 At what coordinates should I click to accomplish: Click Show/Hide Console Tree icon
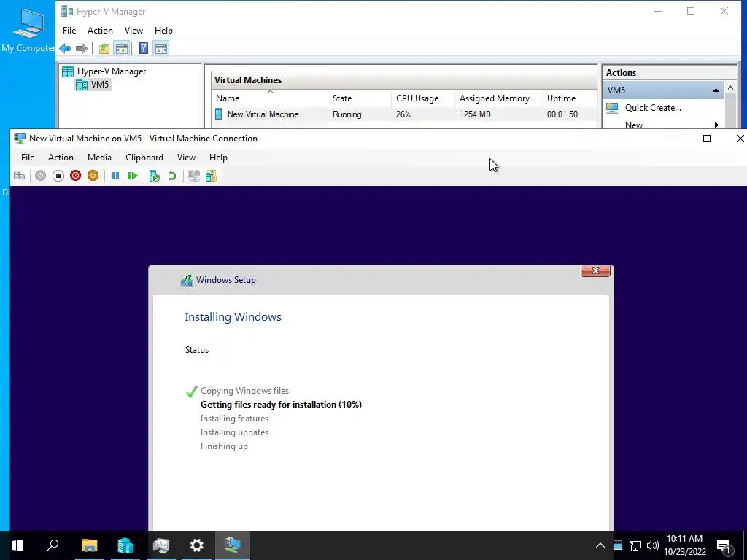(x=122, y=49)
